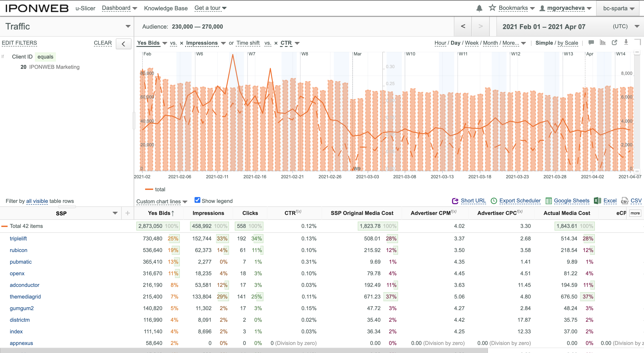Viewport: 644px width, 353px height.
Task: Click the CSV file icon
Action: [625, 201]
